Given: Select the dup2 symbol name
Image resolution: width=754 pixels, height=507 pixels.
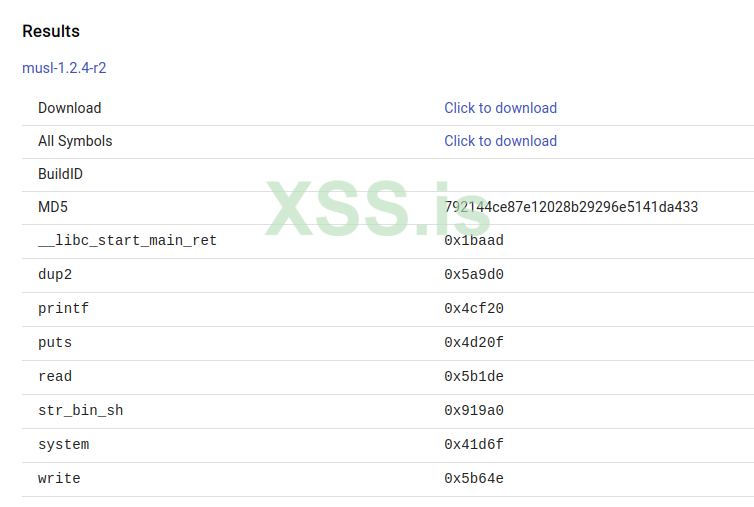Looking at the screenshot, I should tap(55, 274).
